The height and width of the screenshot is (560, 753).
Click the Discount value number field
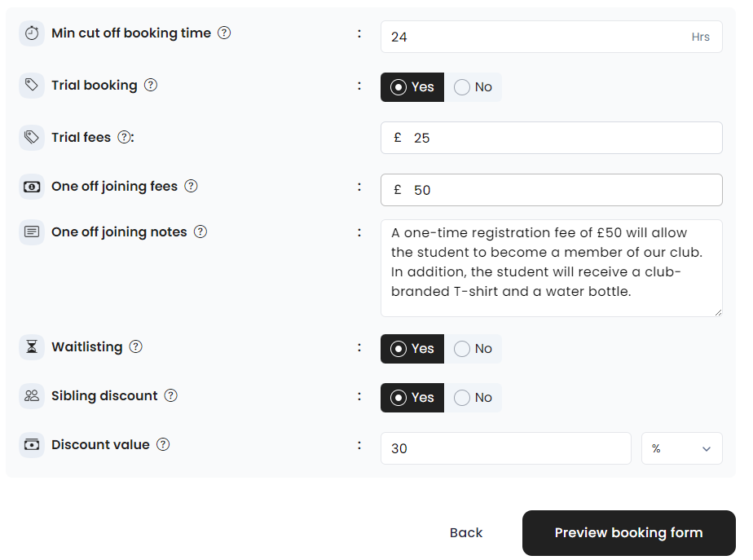click(x=505, y=449)
